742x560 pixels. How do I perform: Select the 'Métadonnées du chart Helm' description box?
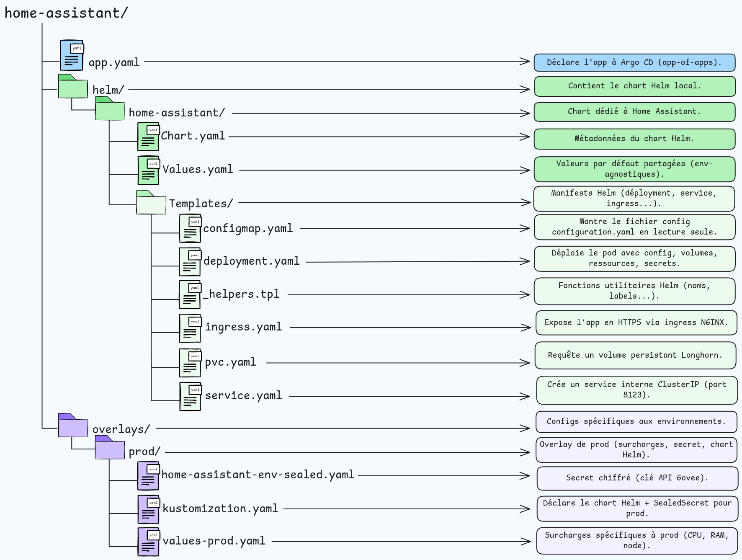pyautogui.click(x=634, y=139)
